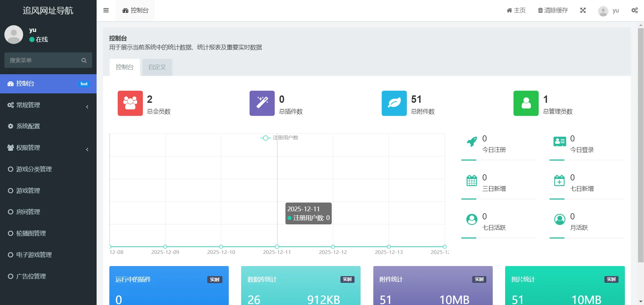
Task: Switch to the 自定义 tab
Action: (157, 67)
